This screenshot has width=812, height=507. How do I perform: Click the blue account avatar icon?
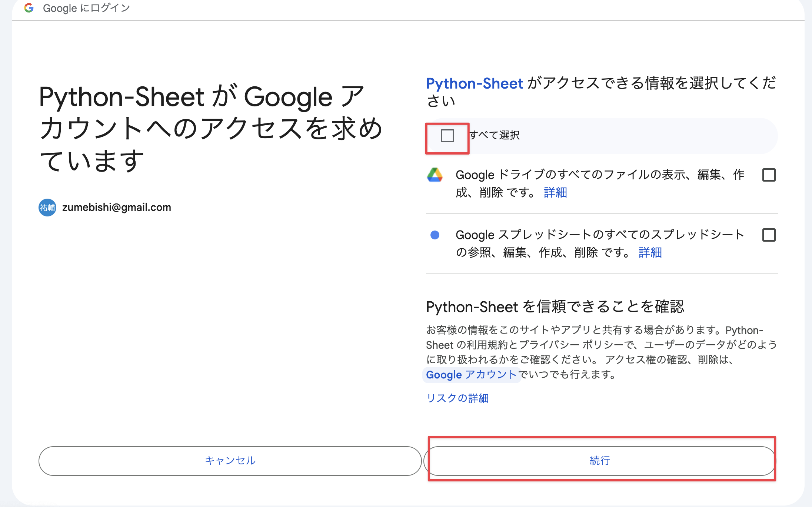point(47,208)
